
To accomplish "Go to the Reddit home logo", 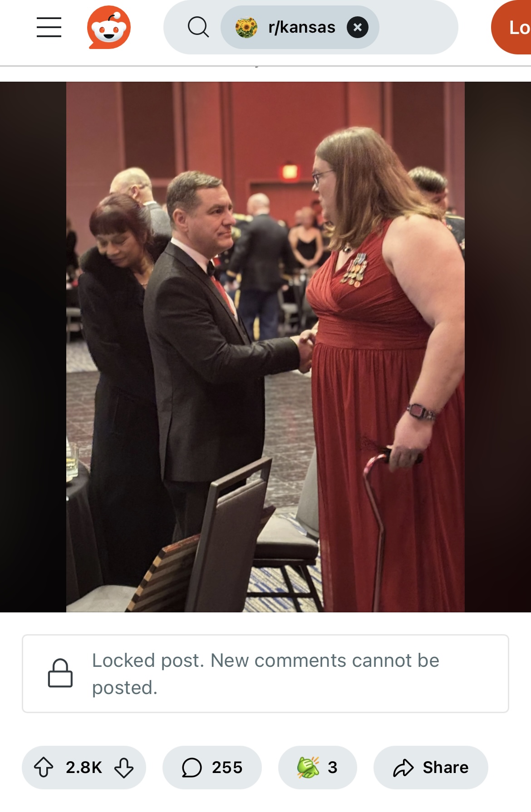I will (109, 27).
